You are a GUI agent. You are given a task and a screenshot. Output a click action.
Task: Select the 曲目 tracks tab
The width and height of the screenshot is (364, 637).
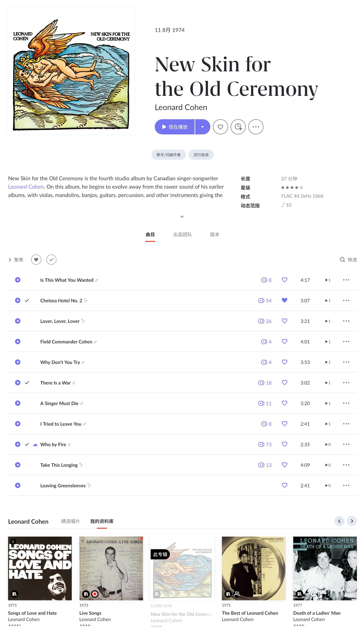point(150,234)
